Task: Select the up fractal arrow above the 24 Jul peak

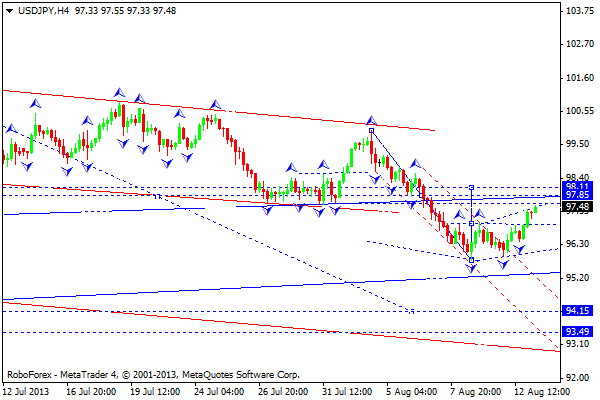Action: tap(214, 104)
